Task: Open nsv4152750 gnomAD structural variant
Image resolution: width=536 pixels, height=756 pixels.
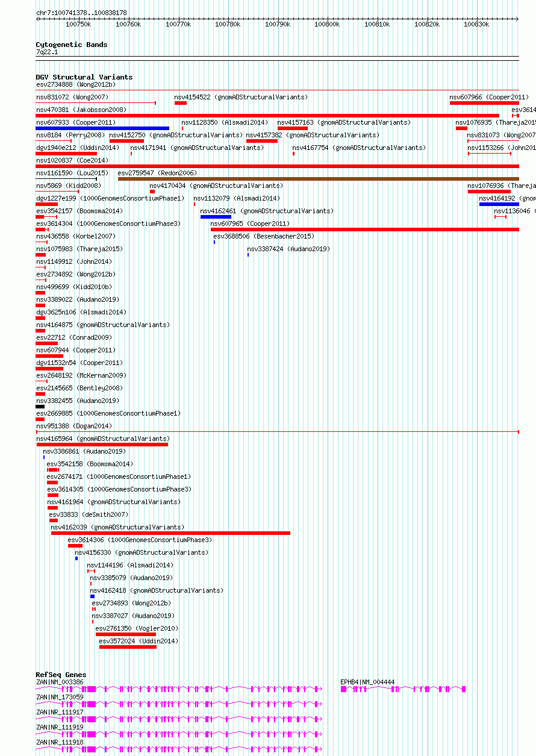Action: pos(176,136)
